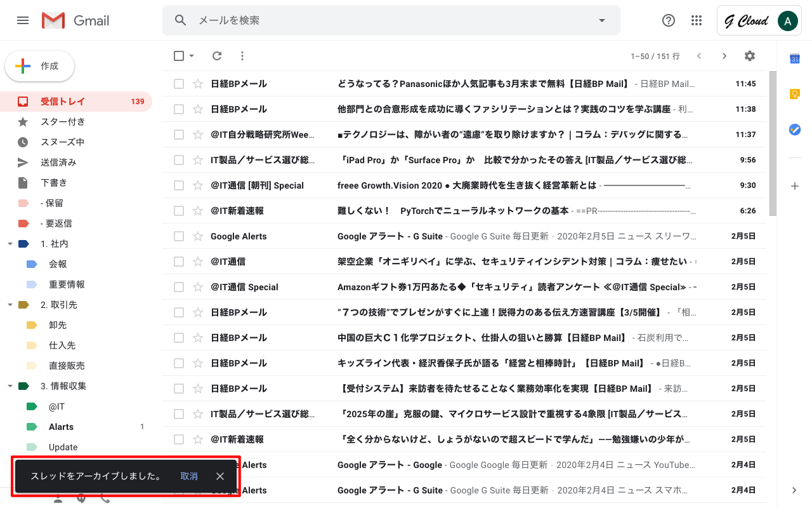Open the help question mark icon

668,20
